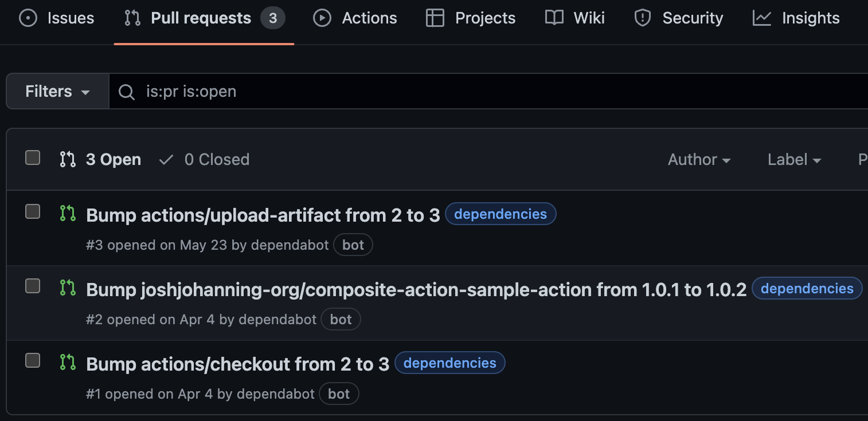Open the Actions tab
The height and width of the screenshot is (421, 868).
tap(355, 18)
